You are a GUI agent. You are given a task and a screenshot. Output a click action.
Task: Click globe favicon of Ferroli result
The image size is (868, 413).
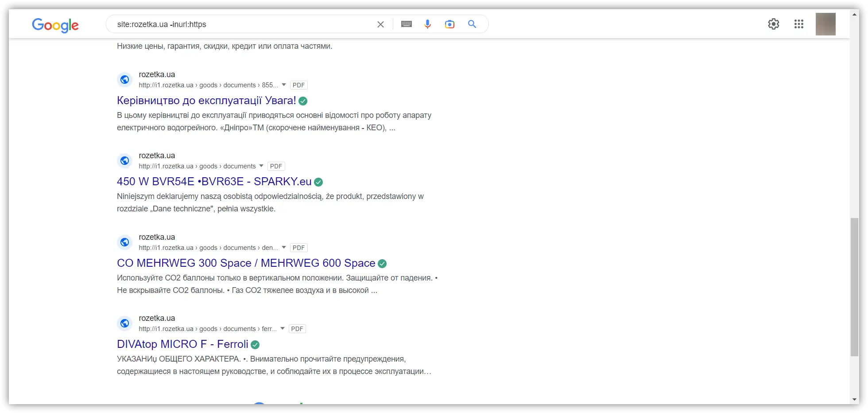[125, 323]
